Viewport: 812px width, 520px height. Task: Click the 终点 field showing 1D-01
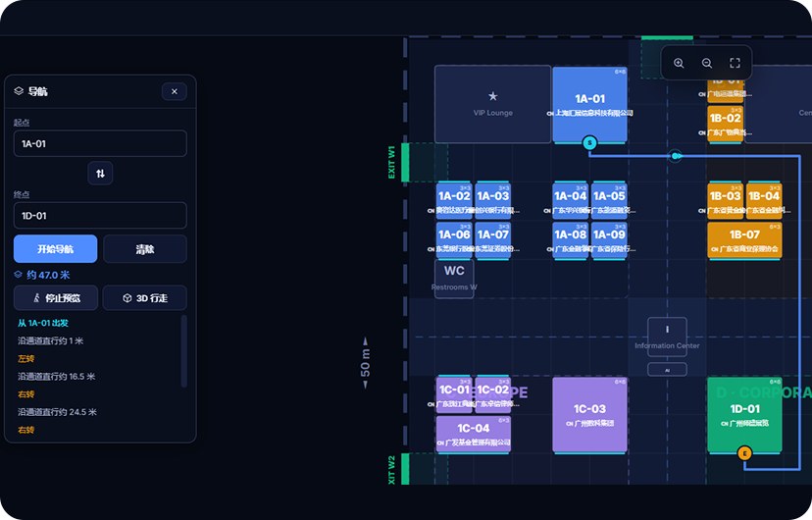100,216
